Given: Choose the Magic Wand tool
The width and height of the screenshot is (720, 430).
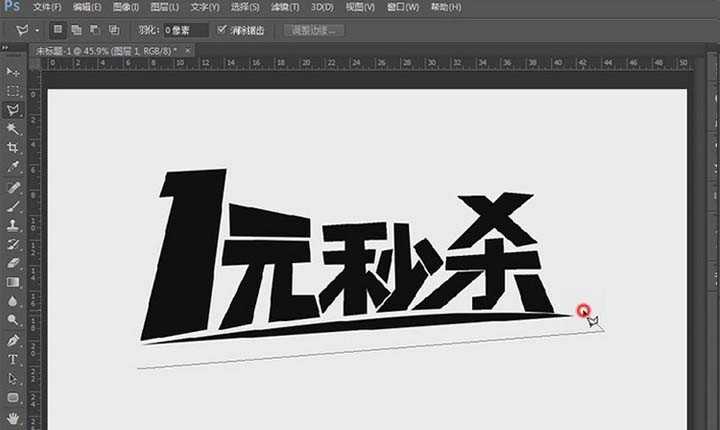Looking at the screenshot, I should point(13,129).
